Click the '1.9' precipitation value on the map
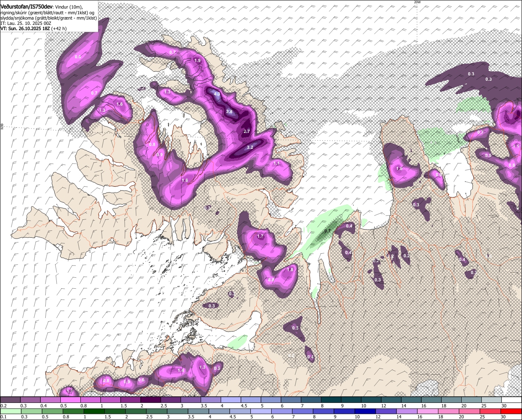The width and height of the screenshot is (522, 420). pyautogui.click(x=197, y=60)
